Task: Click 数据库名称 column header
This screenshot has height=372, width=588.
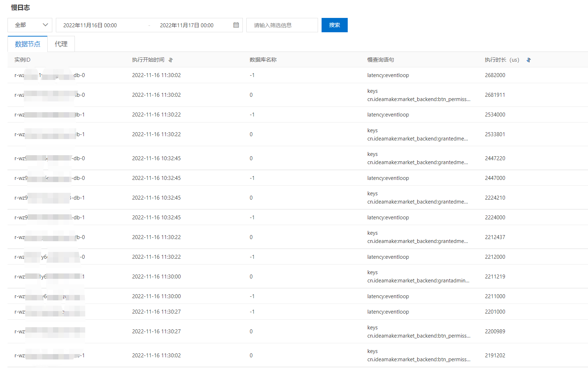Action: (263, 60)
